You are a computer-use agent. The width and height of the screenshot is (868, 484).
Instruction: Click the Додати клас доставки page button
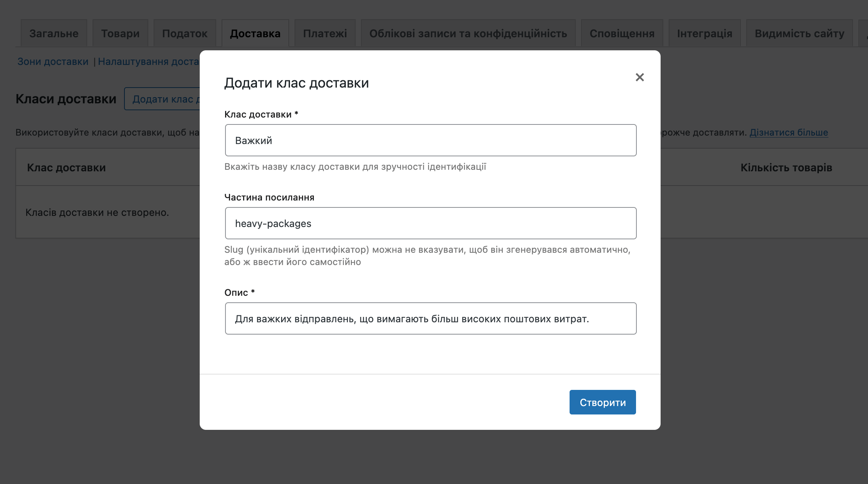(x=162, y=99)
